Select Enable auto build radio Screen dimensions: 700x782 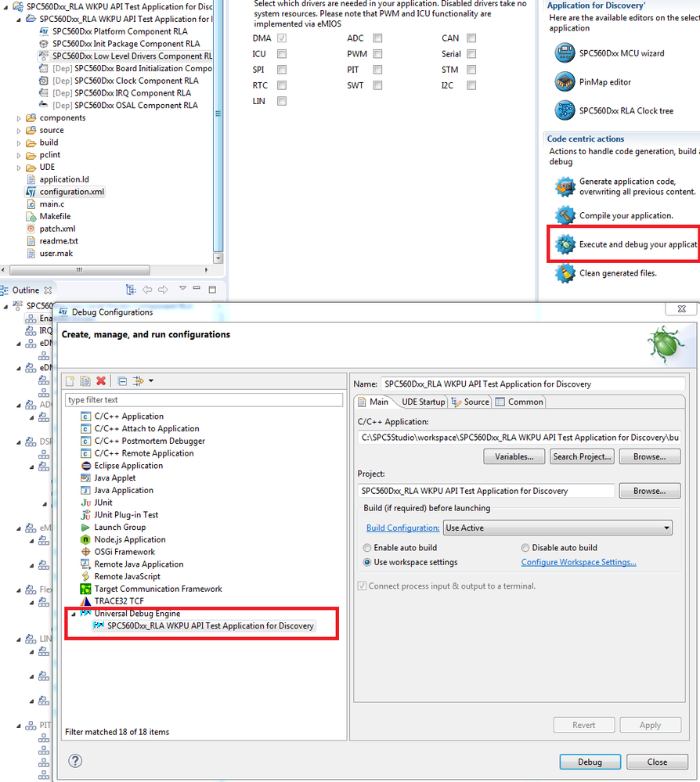point(367,548)
